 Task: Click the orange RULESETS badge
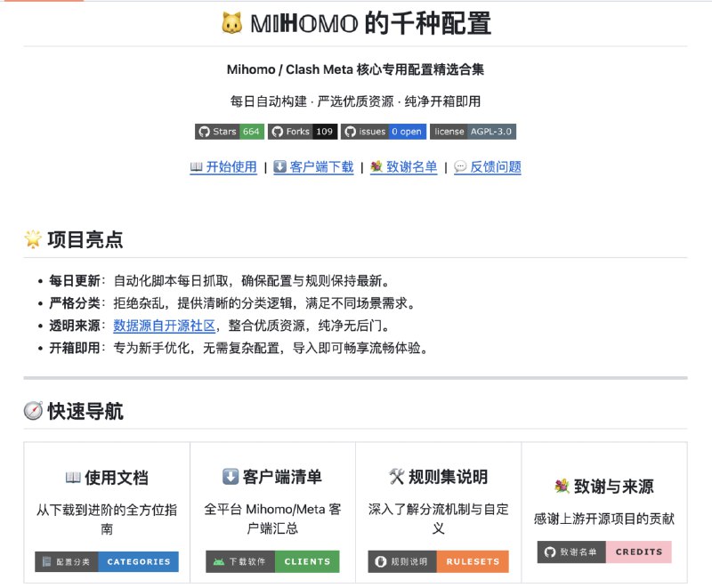473,562
